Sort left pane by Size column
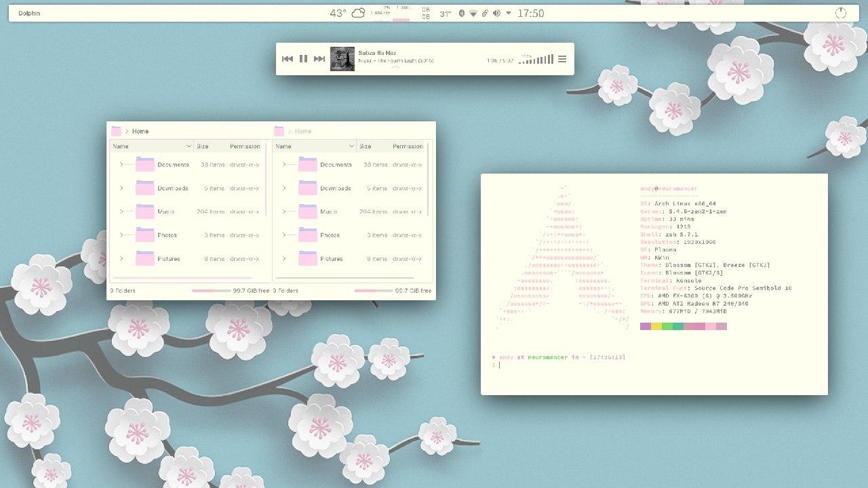Viewport: 868px width, 488px height. 210,146
